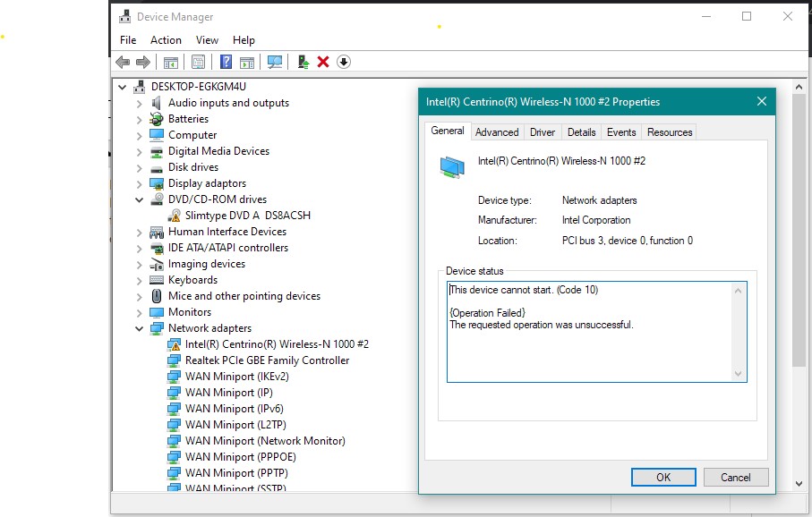Expand the IDE ATA/ATAPI controllers node
The width and height of the screenshot is (812, 517).
(139, 249)
